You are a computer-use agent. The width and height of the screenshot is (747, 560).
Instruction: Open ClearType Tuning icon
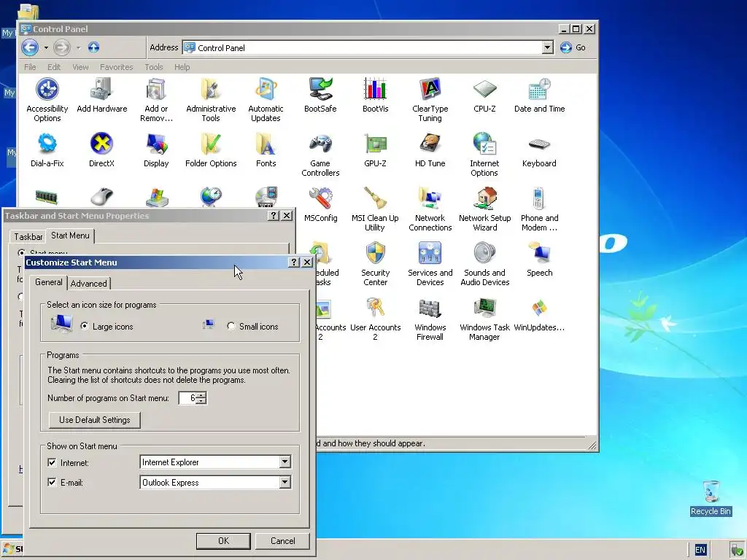pos(430,99)
